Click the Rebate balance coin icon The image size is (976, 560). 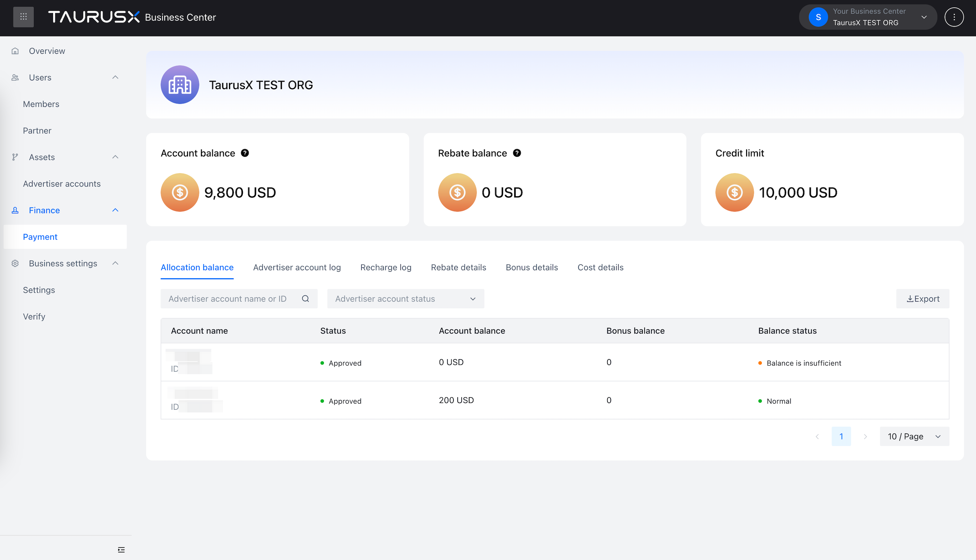457,192
